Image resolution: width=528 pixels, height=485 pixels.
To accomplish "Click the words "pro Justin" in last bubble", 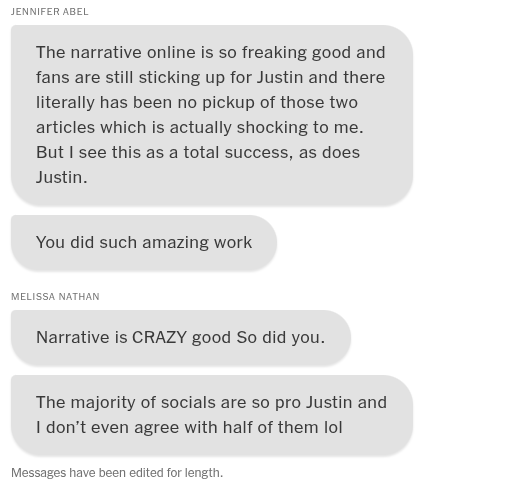I will (314, 403).
